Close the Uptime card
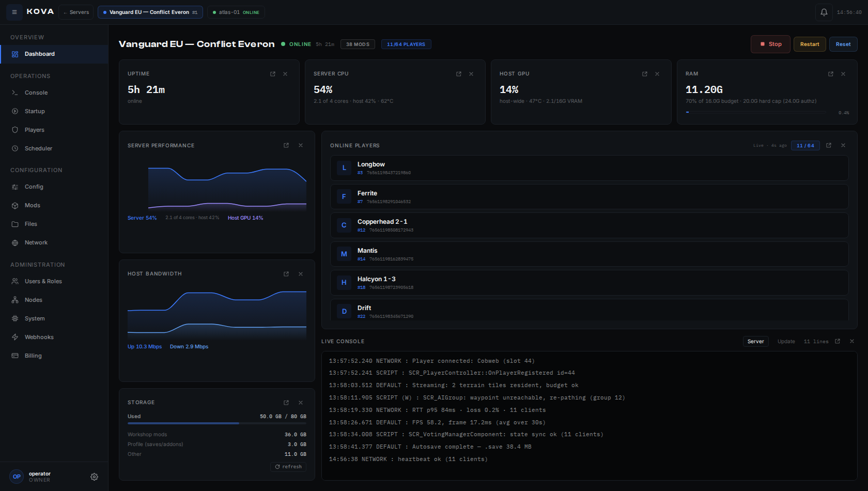This screenshot has height=491, width=868. tap(285, 74)
